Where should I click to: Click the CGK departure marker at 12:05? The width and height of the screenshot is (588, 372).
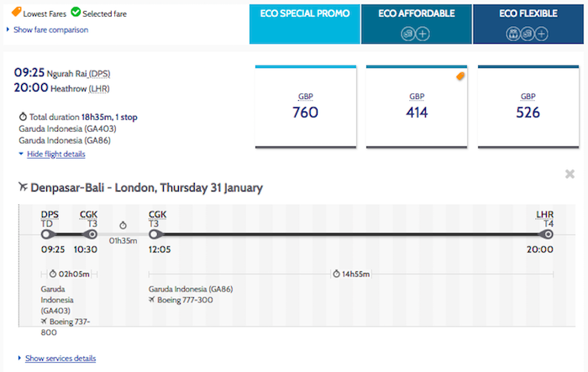154,234
